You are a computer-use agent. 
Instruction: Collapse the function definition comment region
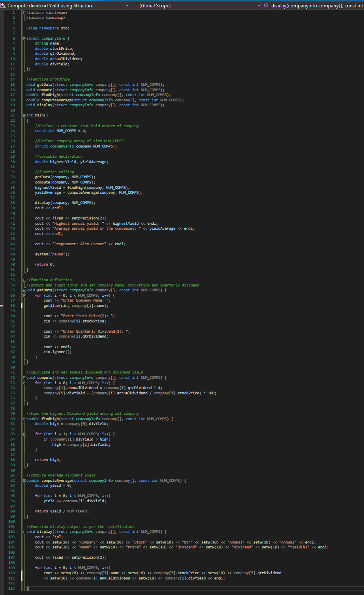pyautogui.click(x=24, y=280)
